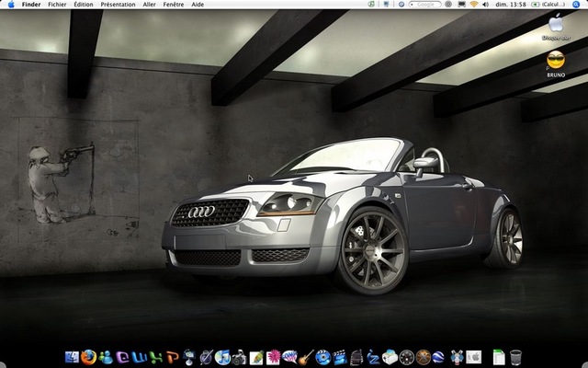
Task: Open Microsoft Word from the dock
Action: (x=139, y=357)
